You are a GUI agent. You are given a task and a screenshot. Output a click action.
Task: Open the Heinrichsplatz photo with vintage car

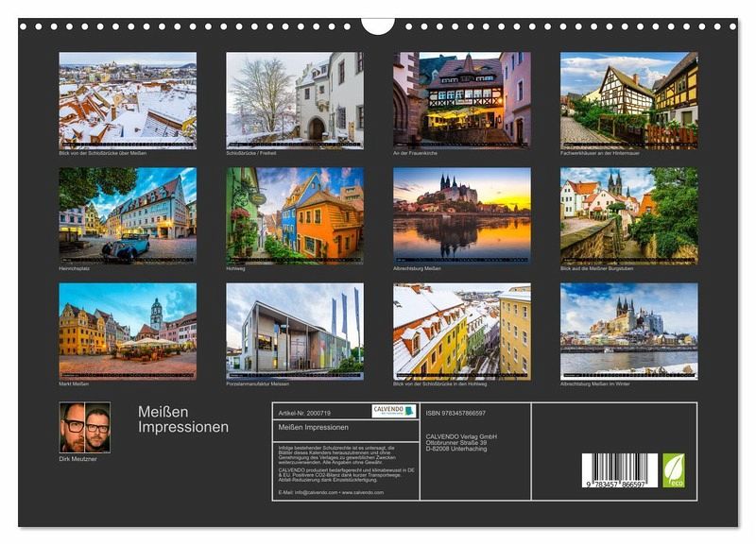click(128, 215)
